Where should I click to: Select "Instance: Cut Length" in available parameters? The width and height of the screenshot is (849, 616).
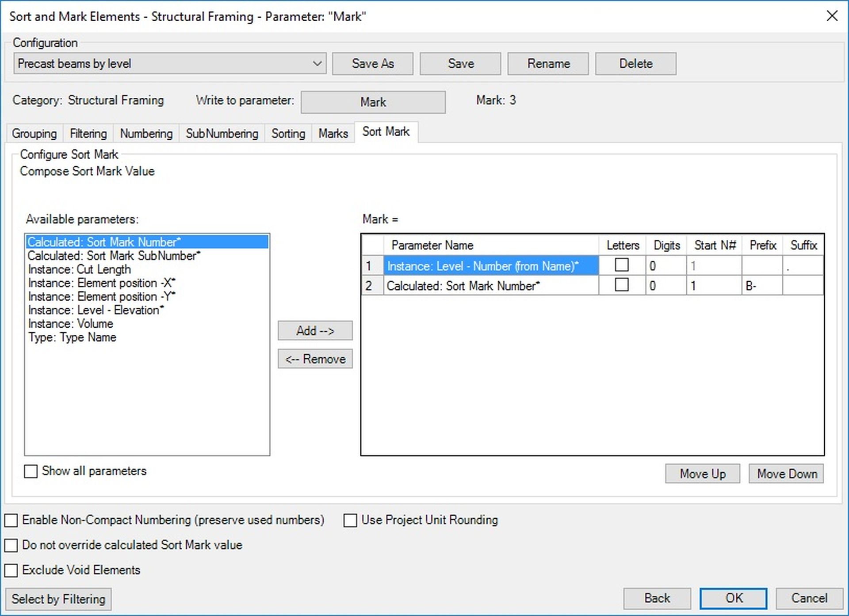pyautogui.click(x=80, y=269)
